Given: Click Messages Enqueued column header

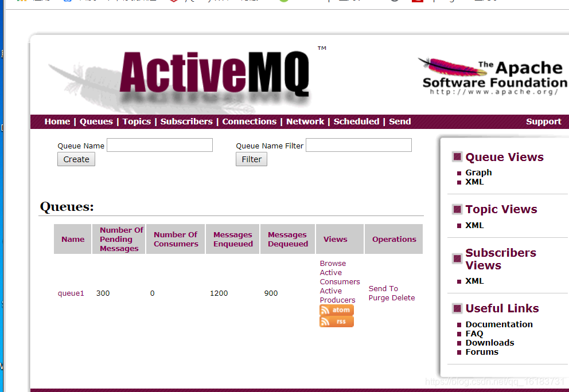Looking at the screenshot, I should tap(233, 239).
